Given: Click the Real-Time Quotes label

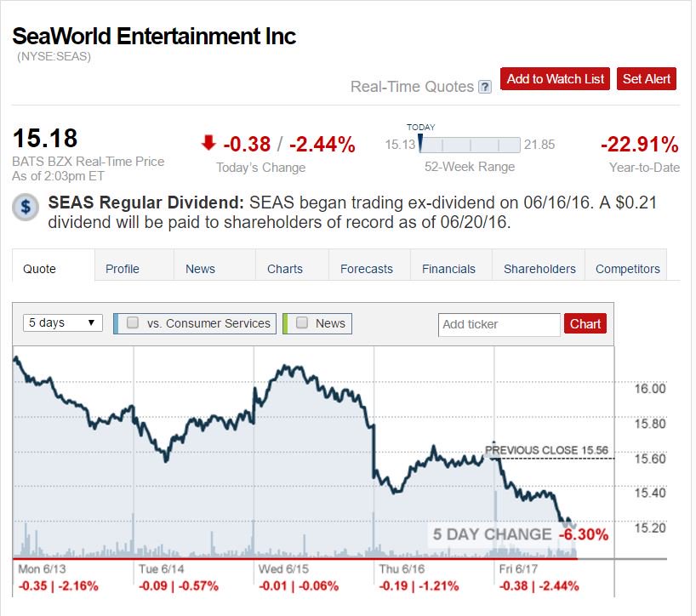Looking at the screenshot, I should [x=412, y=87].
